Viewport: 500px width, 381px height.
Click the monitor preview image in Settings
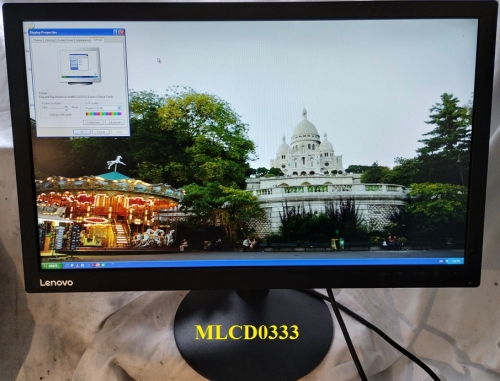(x=80, y=66)
